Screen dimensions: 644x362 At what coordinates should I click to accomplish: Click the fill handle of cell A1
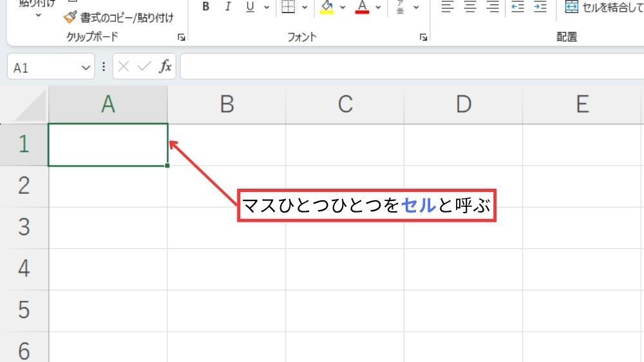[x=167, y=166]
